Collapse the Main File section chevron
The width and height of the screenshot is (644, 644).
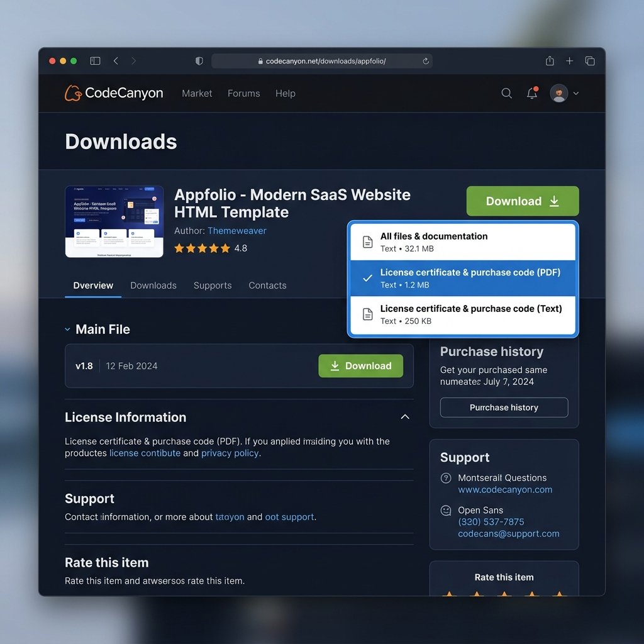[67, 330]
